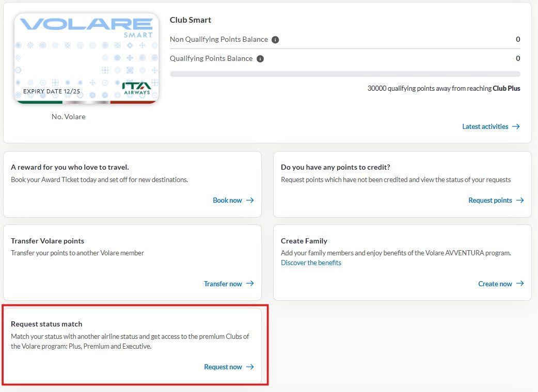Click the No. Volare label under the card
Image resolution: width=538 pixels, height=392 pixels.
[69, 117]
